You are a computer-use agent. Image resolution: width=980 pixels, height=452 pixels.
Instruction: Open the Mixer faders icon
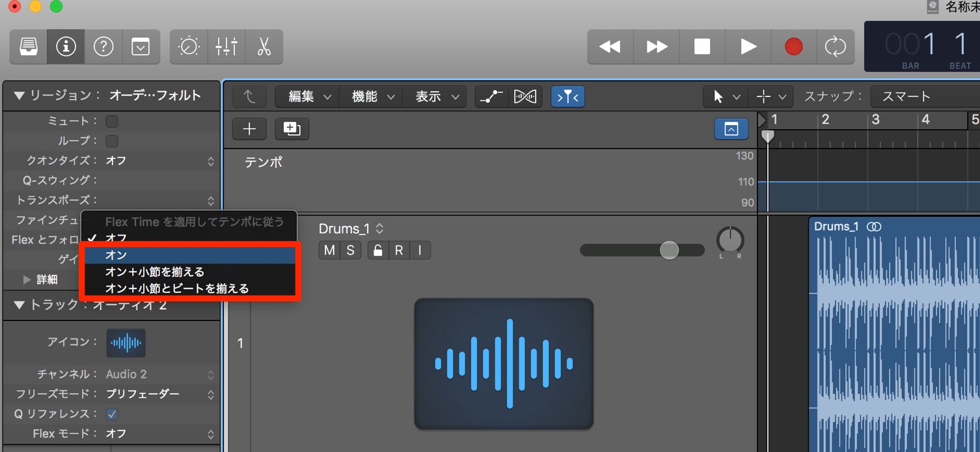coord(226,46)
